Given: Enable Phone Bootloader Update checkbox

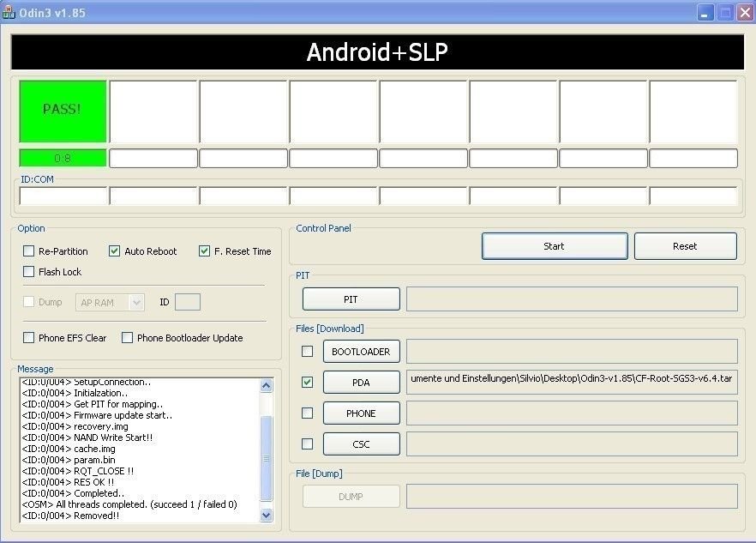Looking at the screenshot, I should click(128, 338).
